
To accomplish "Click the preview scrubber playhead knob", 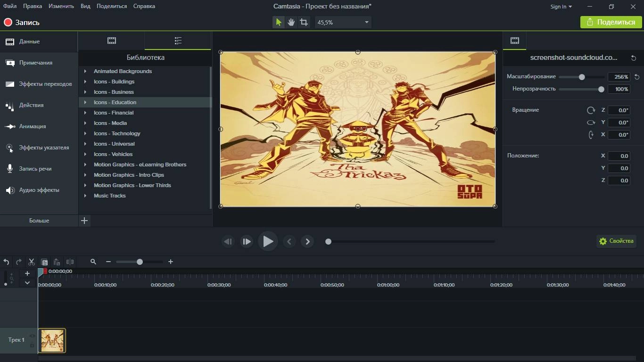I will pos(328,241).
